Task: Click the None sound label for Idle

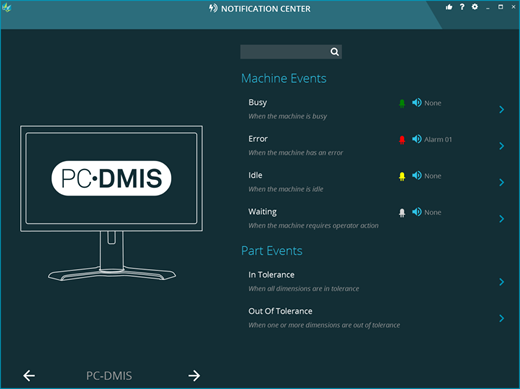Action: point(433,176)
